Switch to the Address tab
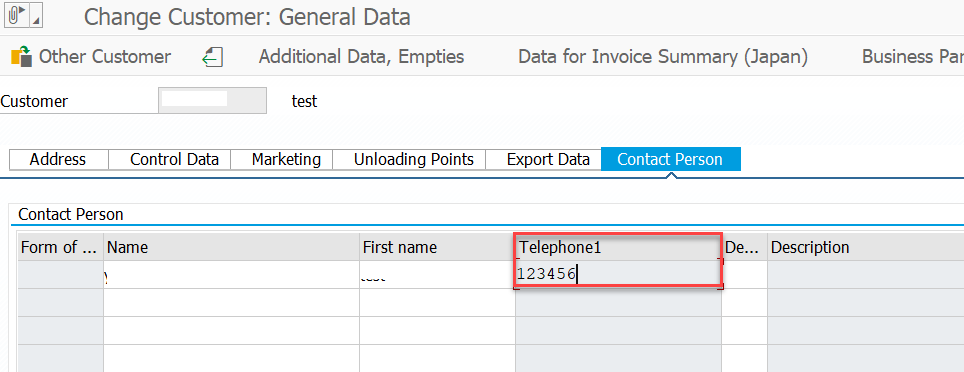The width and height of the screenshot is (964, 372). pyautogui.click(x=58, y=160)
